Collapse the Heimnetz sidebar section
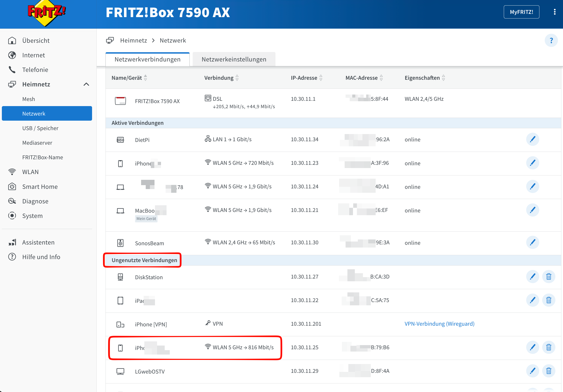Screen dimensions: 563x392 click(x=86, y=84)
